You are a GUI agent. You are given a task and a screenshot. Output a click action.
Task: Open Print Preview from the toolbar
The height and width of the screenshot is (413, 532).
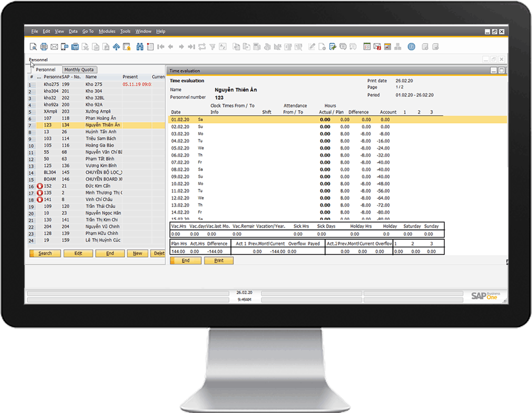[x=33, y=47]
